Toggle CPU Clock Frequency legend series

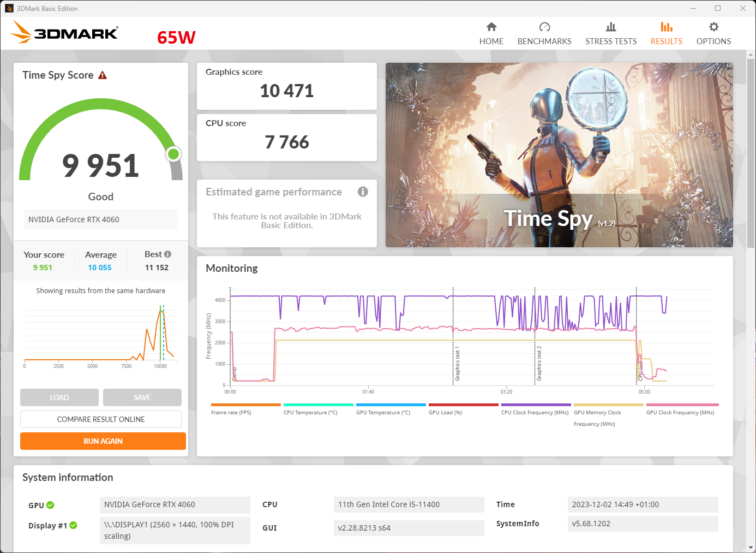pos(535,413)
